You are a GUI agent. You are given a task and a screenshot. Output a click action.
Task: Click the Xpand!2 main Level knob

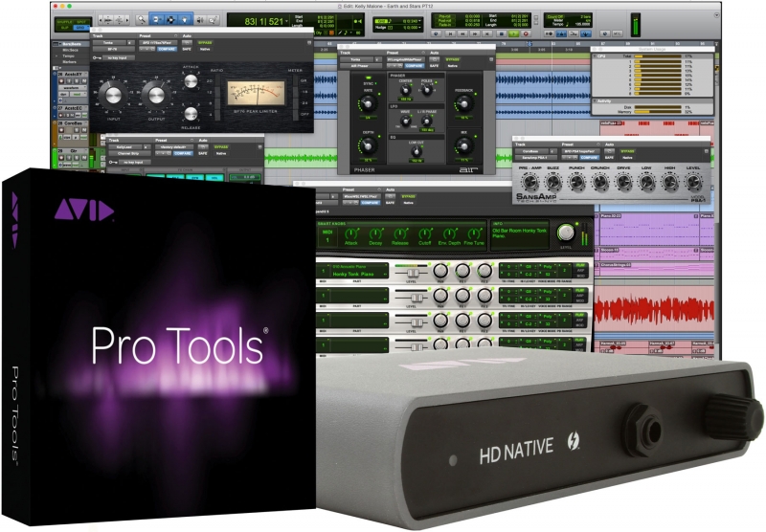click(x=566, y=233)
